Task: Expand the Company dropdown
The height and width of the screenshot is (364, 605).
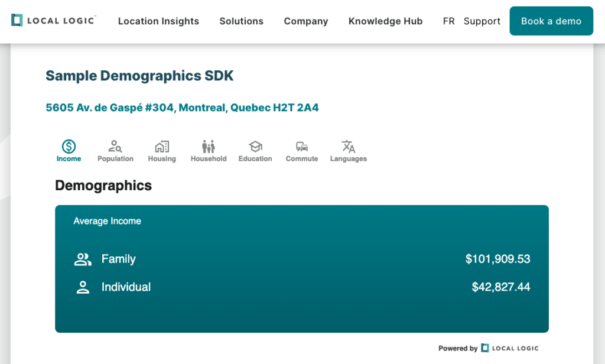Action: tap(305, 21)
